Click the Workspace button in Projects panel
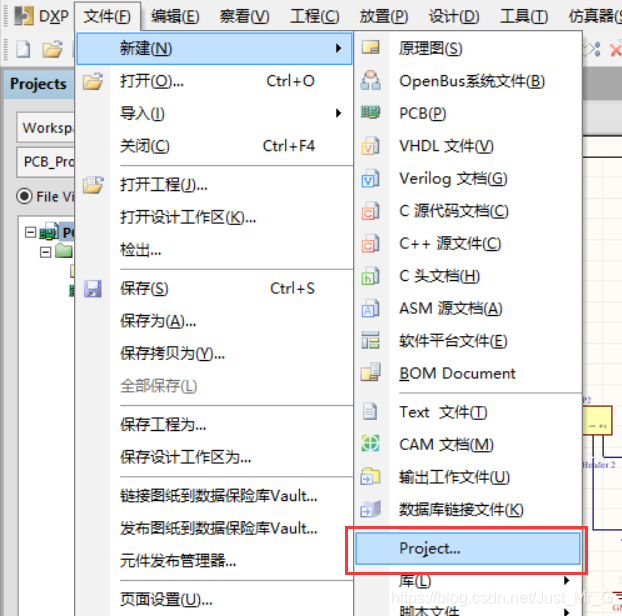Screen dimensions: 622x616 coord(45,127)
